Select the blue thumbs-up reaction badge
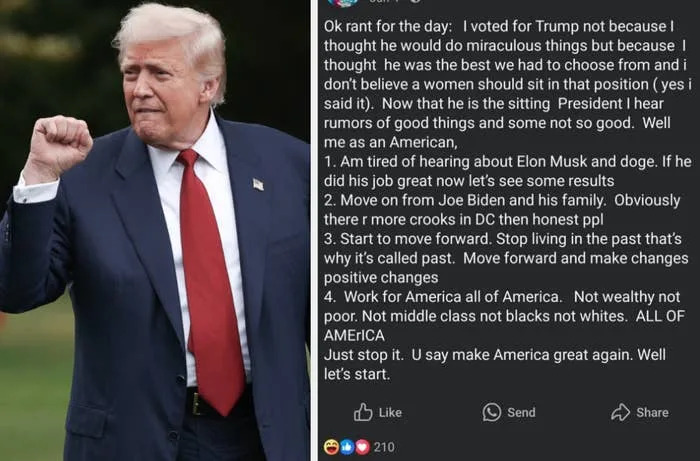The width and height of the screenshot is (700, 461). pyautogui.click(x=347, y=447)
